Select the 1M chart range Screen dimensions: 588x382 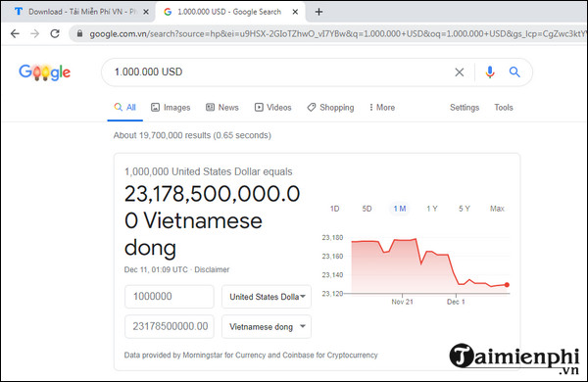click(x=400, y=209)
